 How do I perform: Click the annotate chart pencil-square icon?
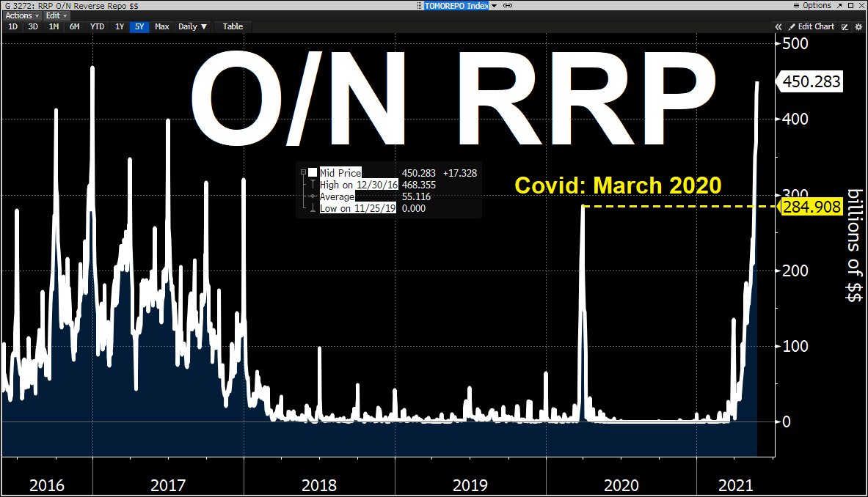point(845,26)
